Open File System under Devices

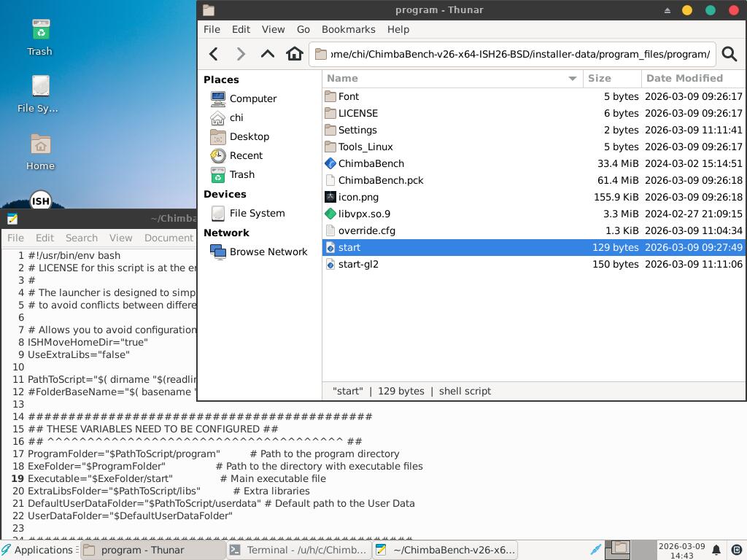[248, 214]
